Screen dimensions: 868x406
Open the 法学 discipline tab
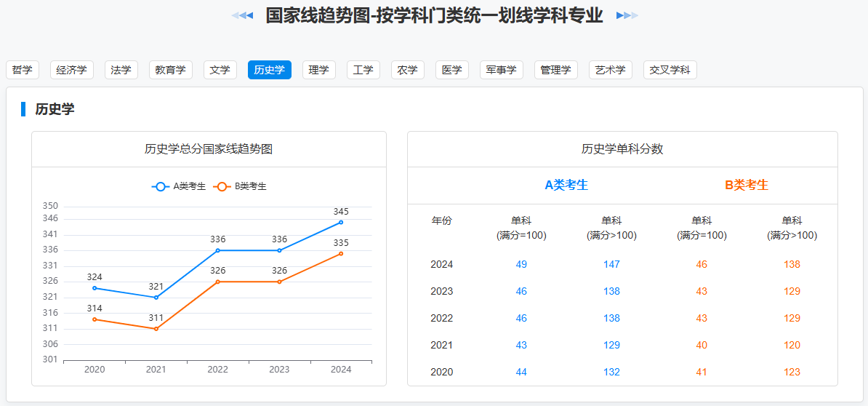(x=121, y=70)
